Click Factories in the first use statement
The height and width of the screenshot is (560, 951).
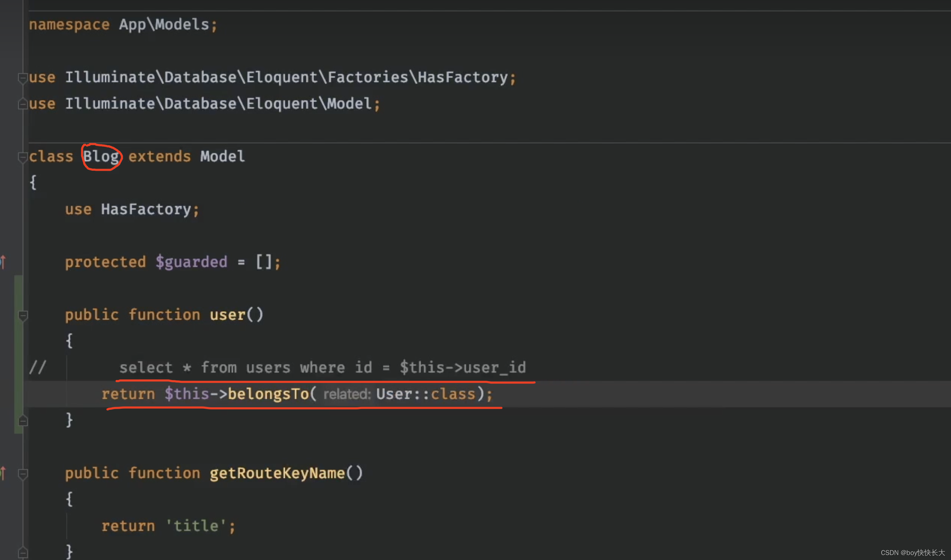click(x=368, y=77)
